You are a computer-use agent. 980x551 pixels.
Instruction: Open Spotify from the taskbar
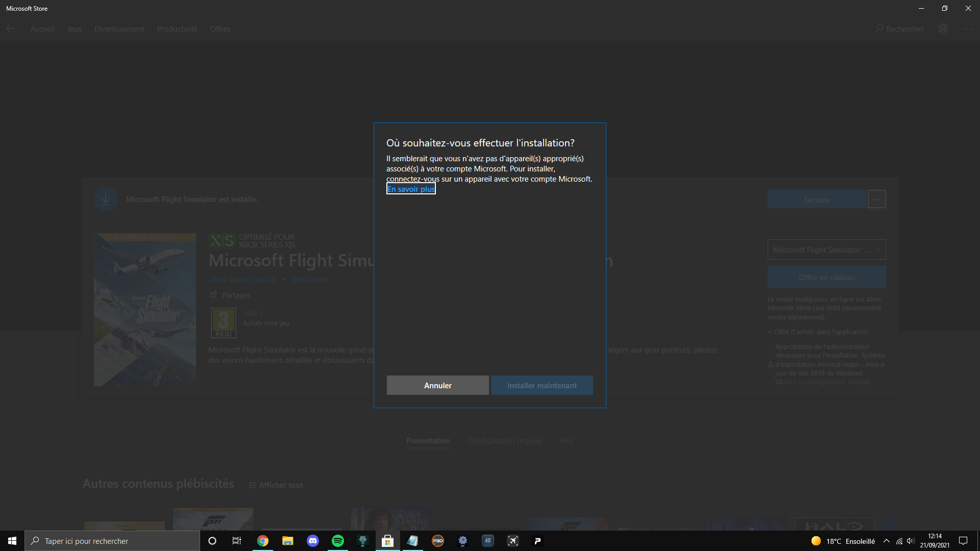pyautogui.click(x=338, y=541)
